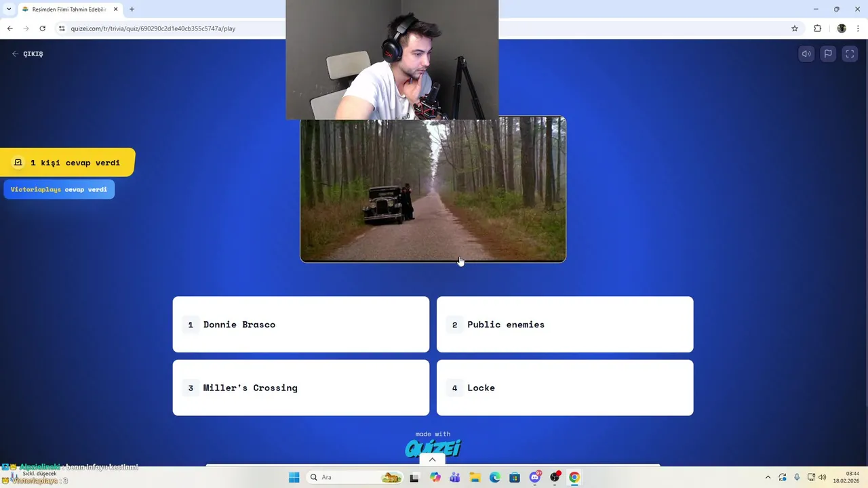Select the Resimden Filmi Tahmin tab
Viewport: 868px width, 488px height.
point(68,9)
